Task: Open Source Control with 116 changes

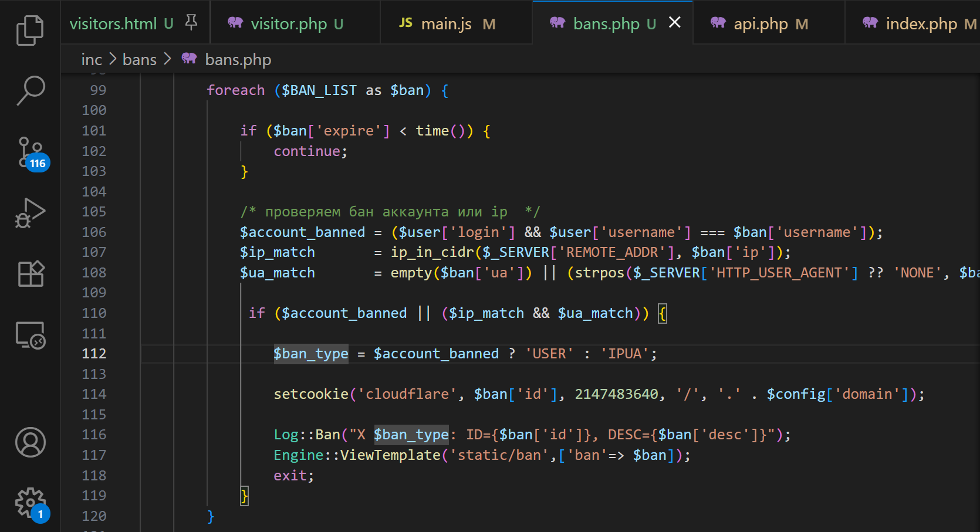Action: point(30,153)
